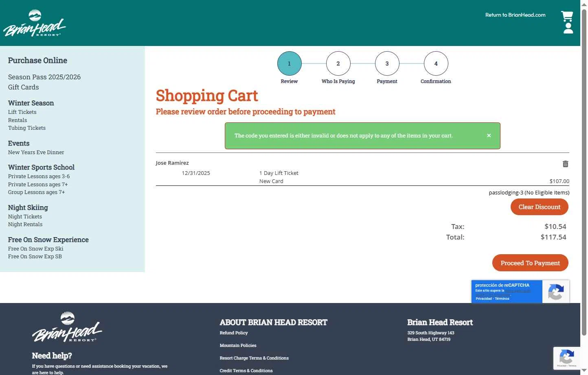
Task: Open New Years Eve Dinner event
Action: tap(36, 152)
